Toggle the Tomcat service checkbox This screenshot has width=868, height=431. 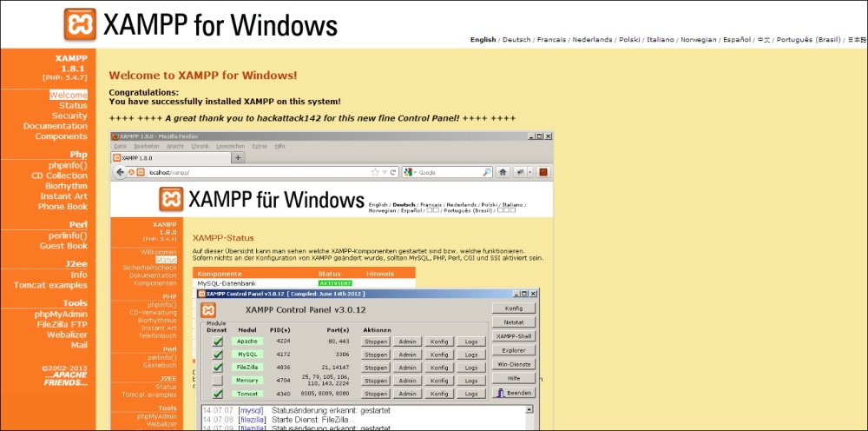[218, 394]
